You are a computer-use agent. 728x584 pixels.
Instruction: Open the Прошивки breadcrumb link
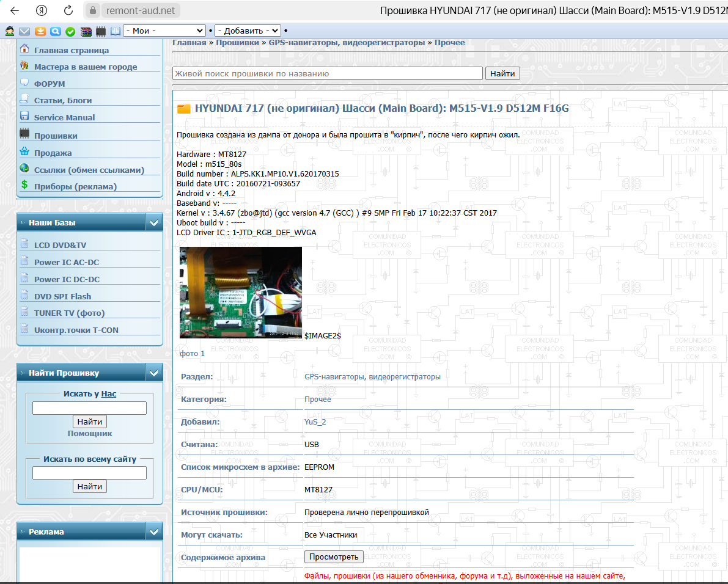pos(237,43)
